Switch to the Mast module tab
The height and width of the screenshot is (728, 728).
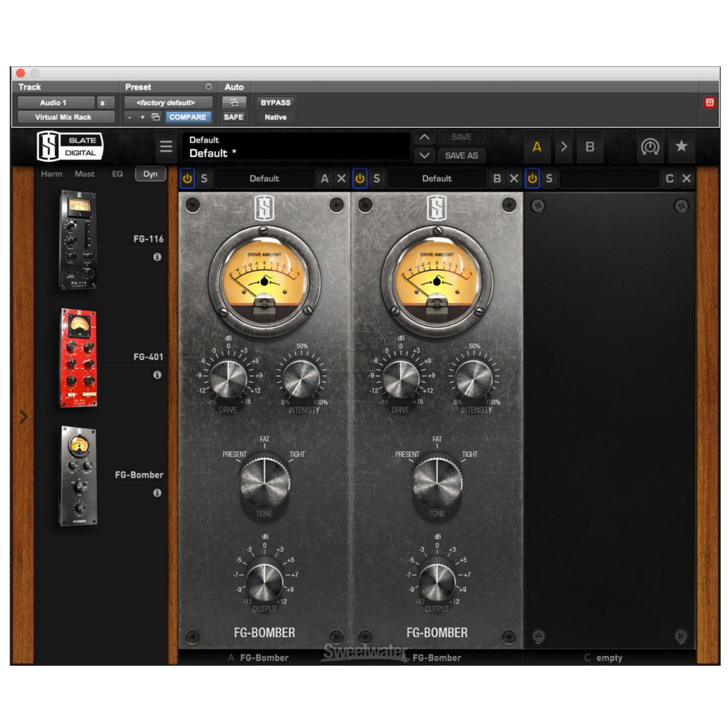coord(84,174)
